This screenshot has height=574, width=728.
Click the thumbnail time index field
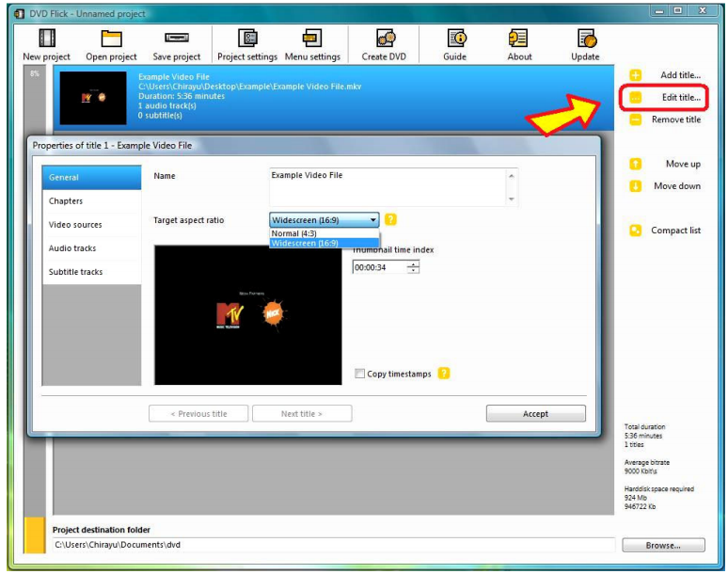point(380,267)
